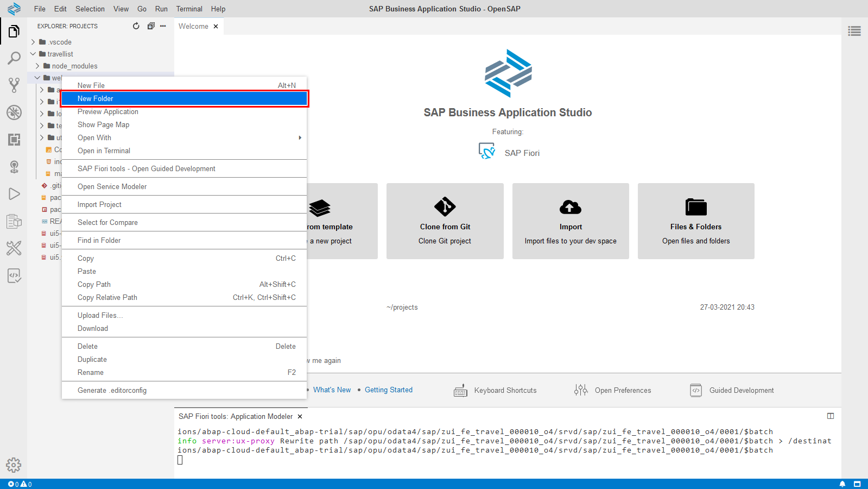Click the ~/projects recent workspace entry
The height and width of the screenshot is (489, 868).
point(402,307)
